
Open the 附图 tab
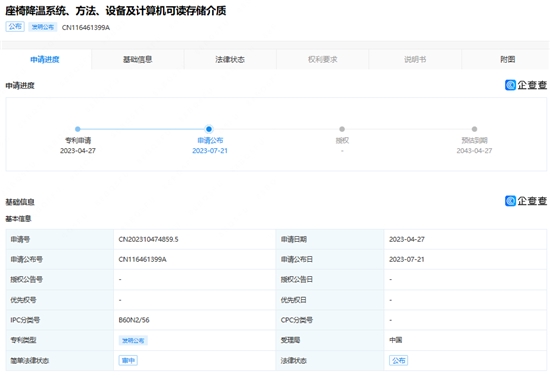507,60
